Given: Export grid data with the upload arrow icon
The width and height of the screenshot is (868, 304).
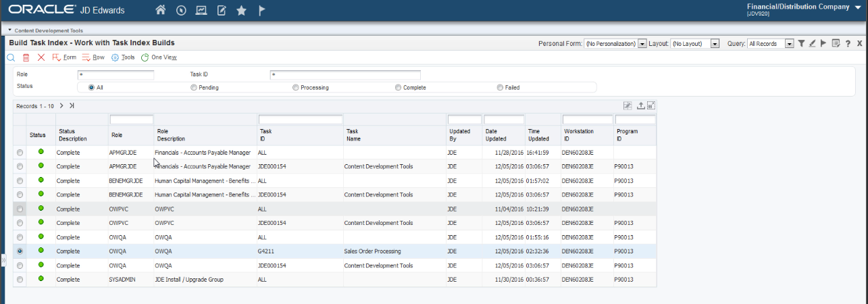Looking at the screenshot, I should [x=641, y=105].
